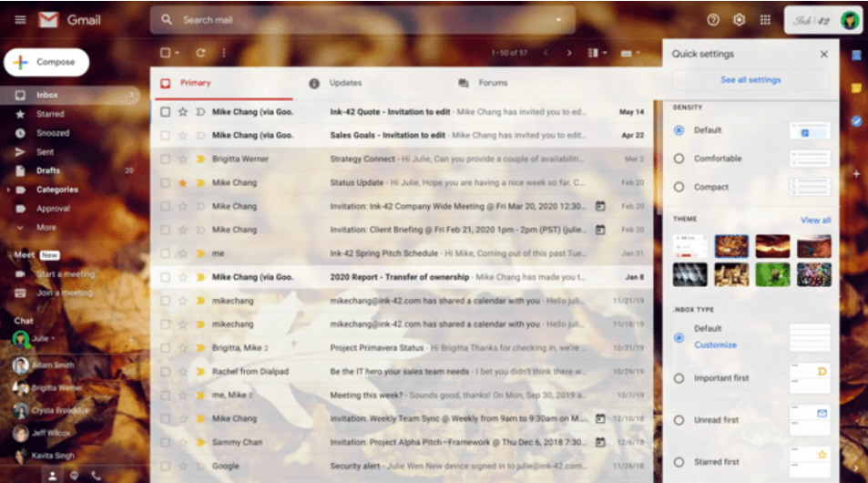Unstar the Status Update email
This screenshot has width=868, height=483.
point(182,183)
